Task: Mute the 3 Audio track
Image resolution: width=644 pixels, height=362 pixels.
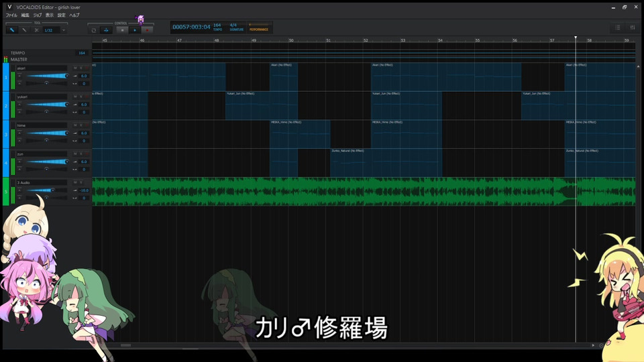Action: (75, 182)
